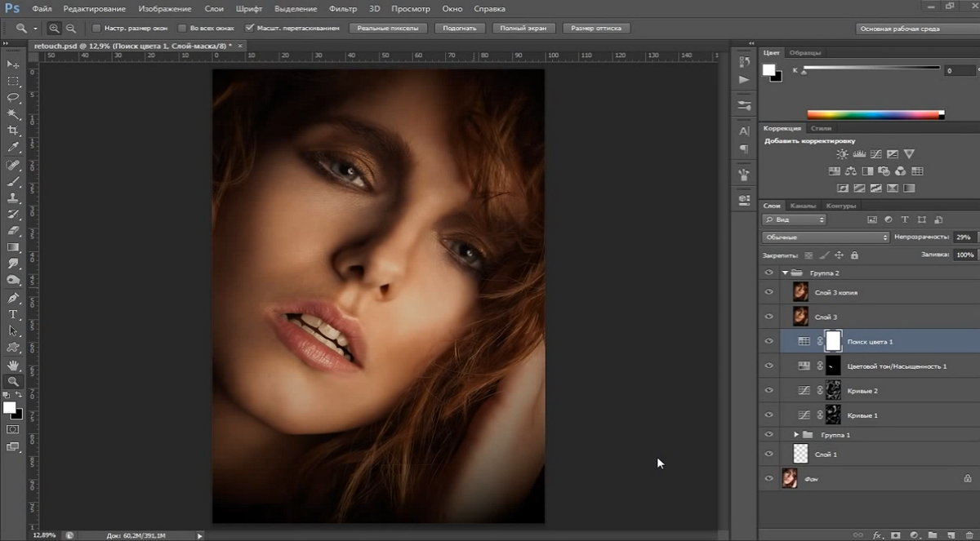Click the 'Полный экран' button
Image resolution: width=980 pixels, height=541 pixels.
click(524, 28)
